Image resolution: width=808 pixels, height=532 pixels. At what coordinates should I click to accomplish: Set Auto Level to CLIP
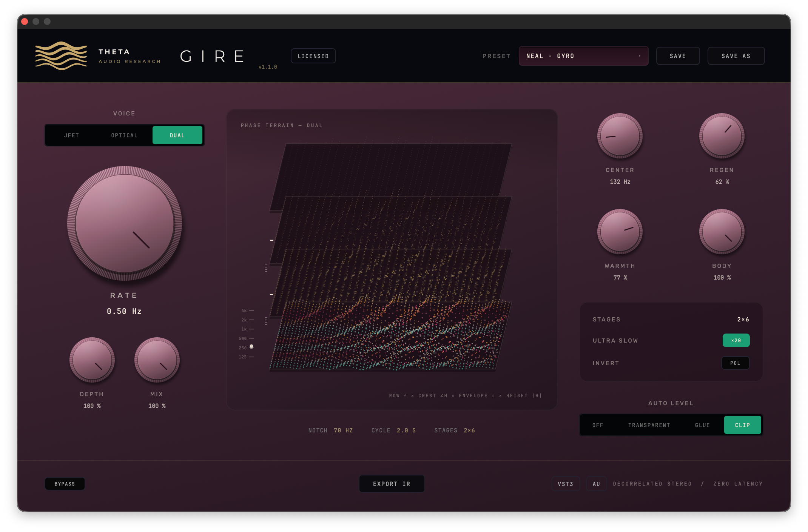[x=743, y=425]
